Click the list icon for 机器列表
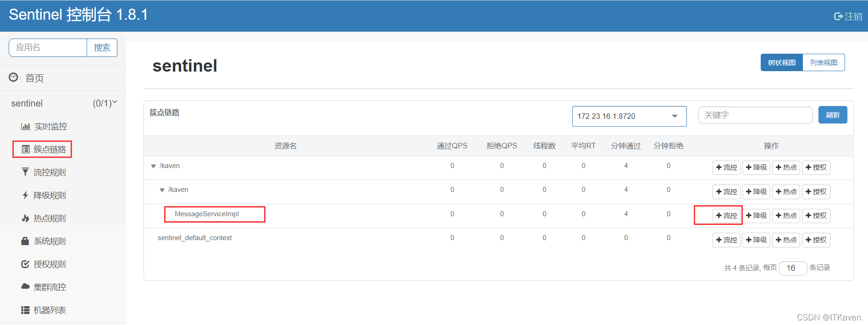The width and height of the screenshot is (868, 325). point(25,310)
